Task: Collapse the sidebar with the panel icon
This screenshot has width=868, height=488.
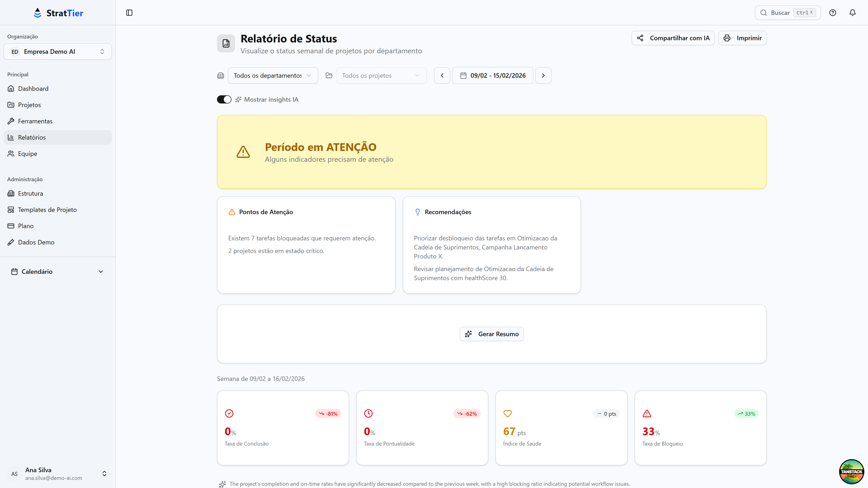Action: pyautogui.click(x=129, y=12)
